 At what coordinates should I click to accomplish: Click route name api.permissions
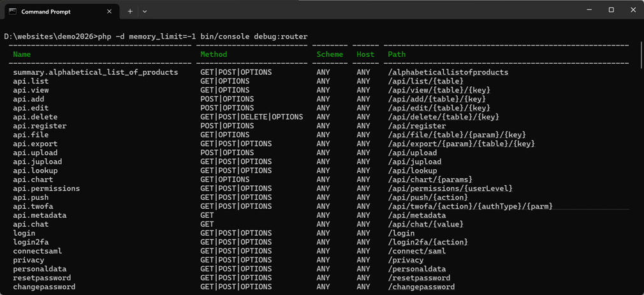47,188
